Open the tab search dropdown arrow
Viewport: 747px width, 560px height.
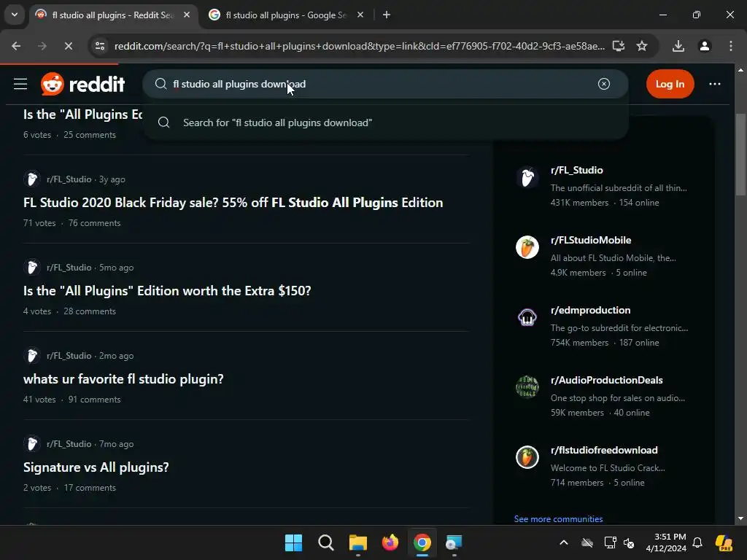(15, 15)
